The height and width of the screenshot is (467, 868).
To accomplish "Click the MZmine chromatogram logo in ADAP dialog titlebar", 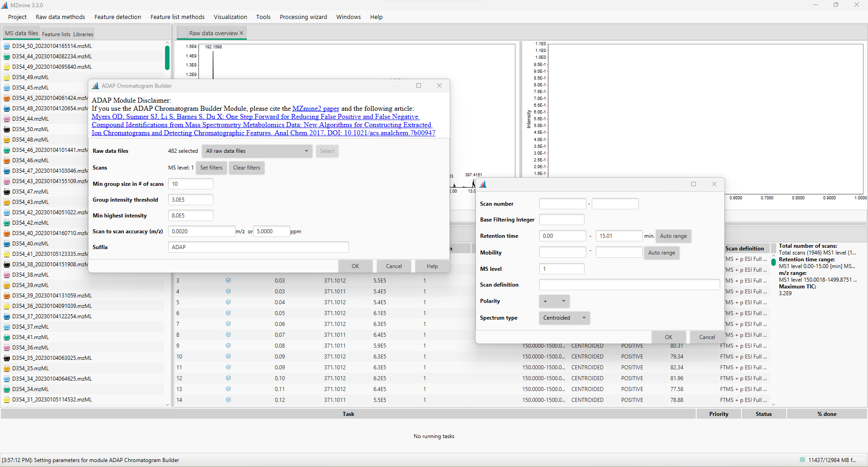I will pyautogui.click(x=95, y=85).
